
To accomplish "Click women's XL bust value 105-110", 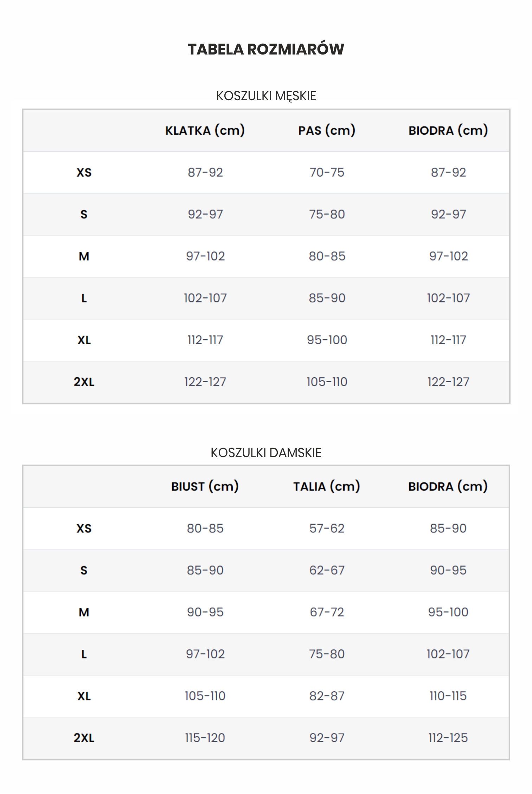I will tap(205, 696).
